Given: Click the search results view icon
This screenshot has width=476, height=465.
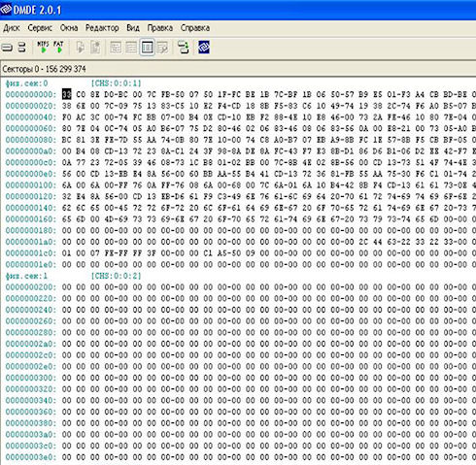Looking at the screenshot, I should 163,48.
